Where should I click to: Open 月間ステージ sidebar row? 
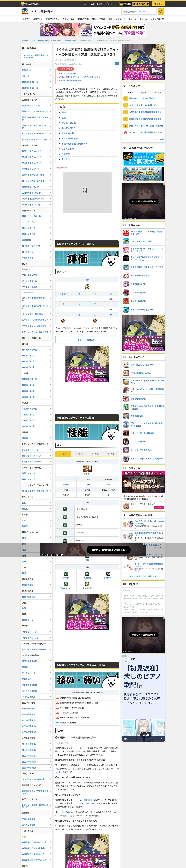(37, 620)
